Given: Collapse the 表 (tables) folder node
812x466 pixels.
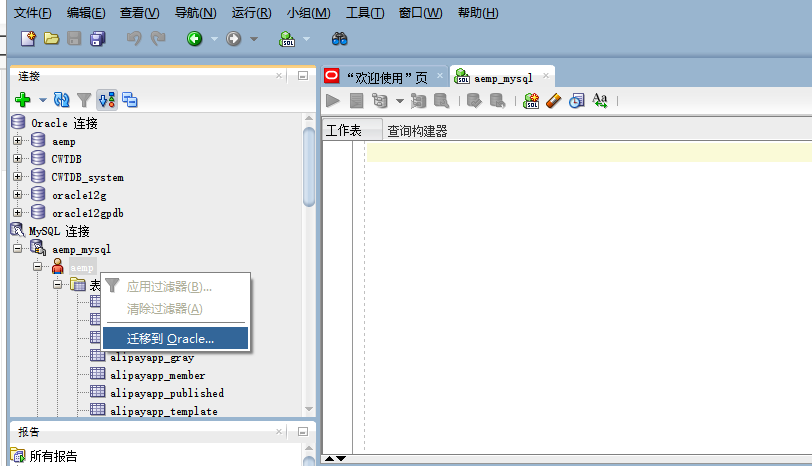Looking at the screenshot, I should [x=57, y=284].
